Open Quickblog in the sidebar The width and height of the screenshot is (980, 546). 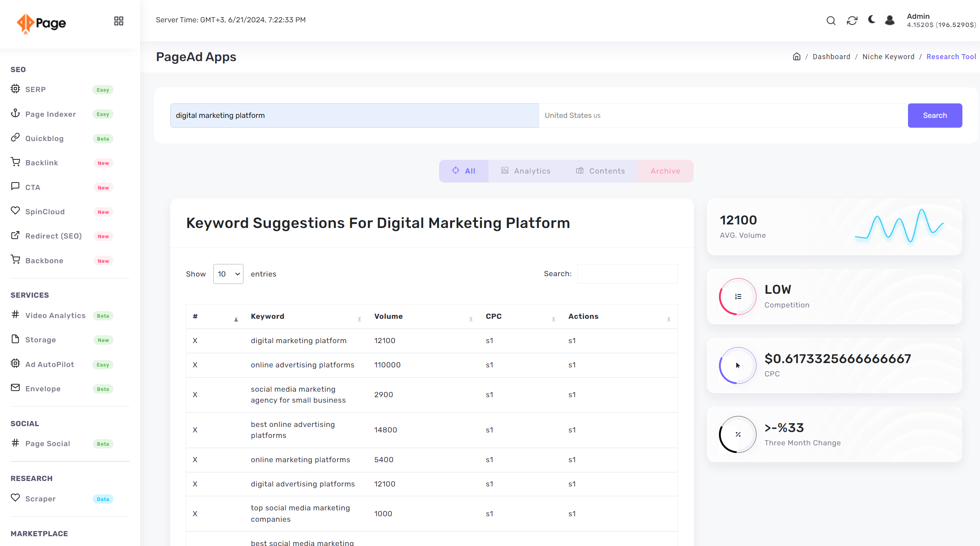[x=44, y=138]
